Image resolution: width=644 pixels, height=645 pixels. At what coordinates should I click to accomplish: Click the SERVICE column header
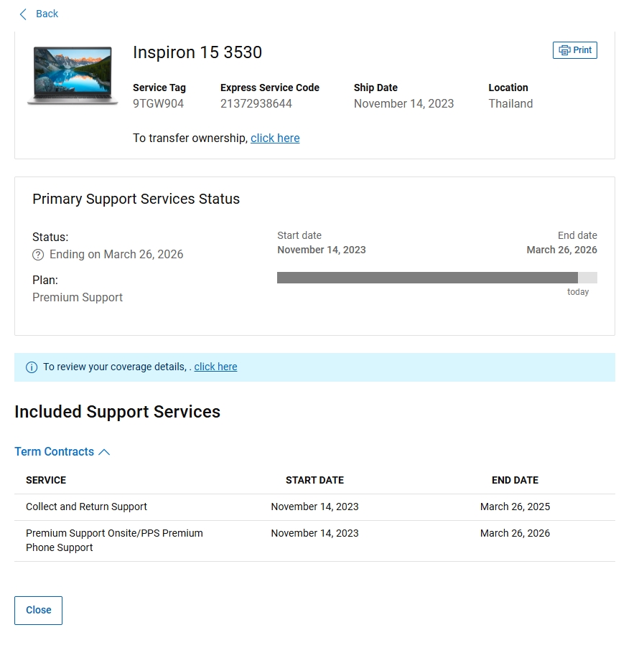tap(46, 480)
